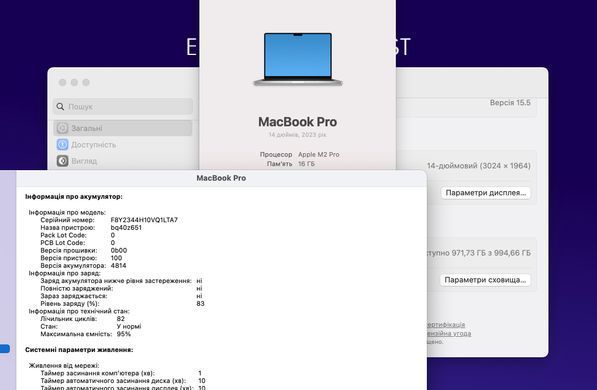Click Apple M2 Pro processor value
The height and width of the screenshot is (390, 597).
pyautogui.click(x=319, y=154)
